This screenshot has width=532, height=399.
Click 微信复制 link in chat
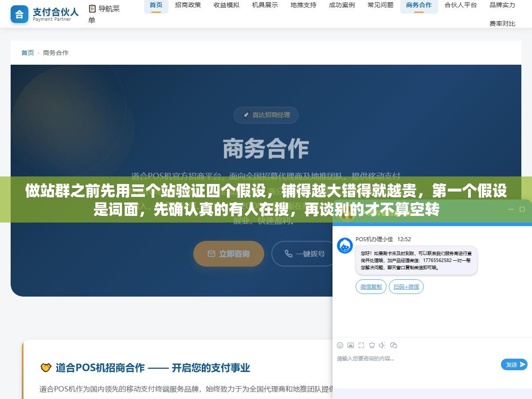pyautogui.click(x=371, y=287)
